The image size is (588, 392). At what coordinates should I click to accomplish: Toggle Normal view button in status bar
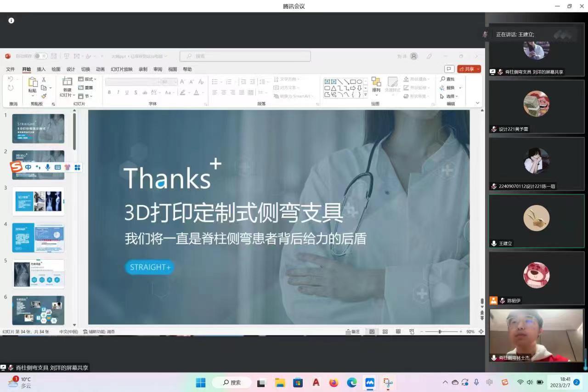coord(372,331)
